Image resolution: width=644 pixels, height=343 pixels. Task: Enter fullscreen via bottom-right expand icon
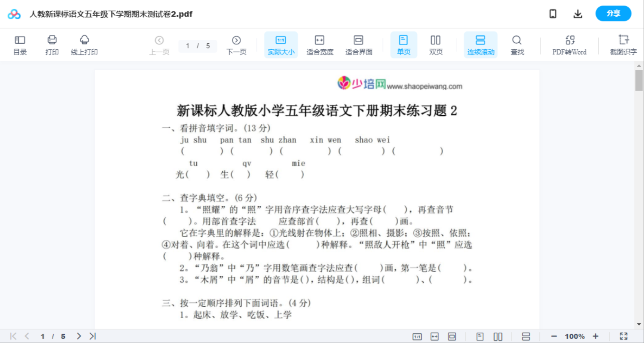pos(624,336)
